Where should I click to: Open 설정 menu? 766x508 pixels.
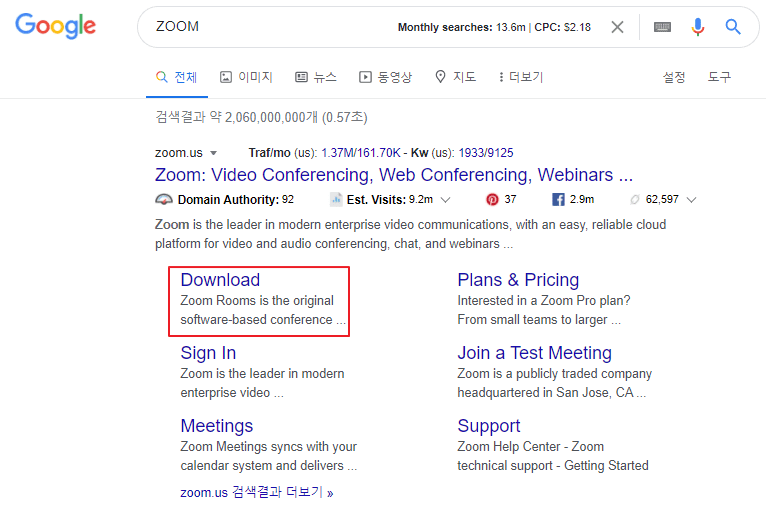(674, 77)
